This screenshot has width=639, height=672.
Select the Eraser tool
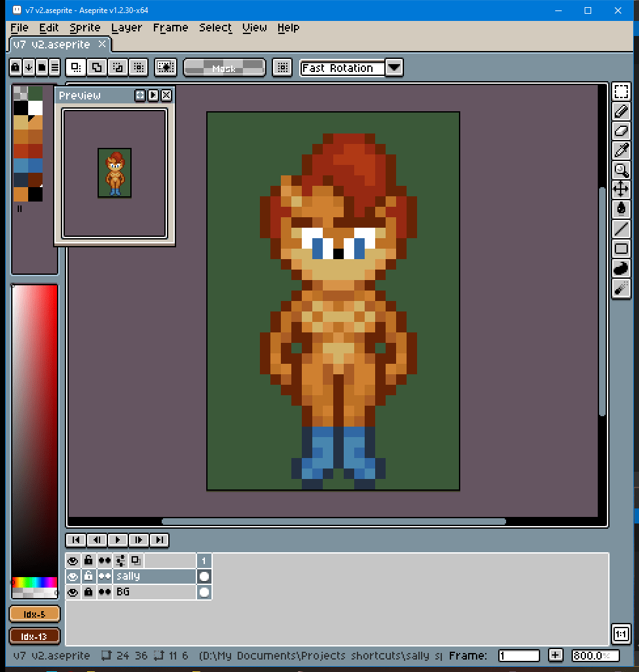[621, 131]
